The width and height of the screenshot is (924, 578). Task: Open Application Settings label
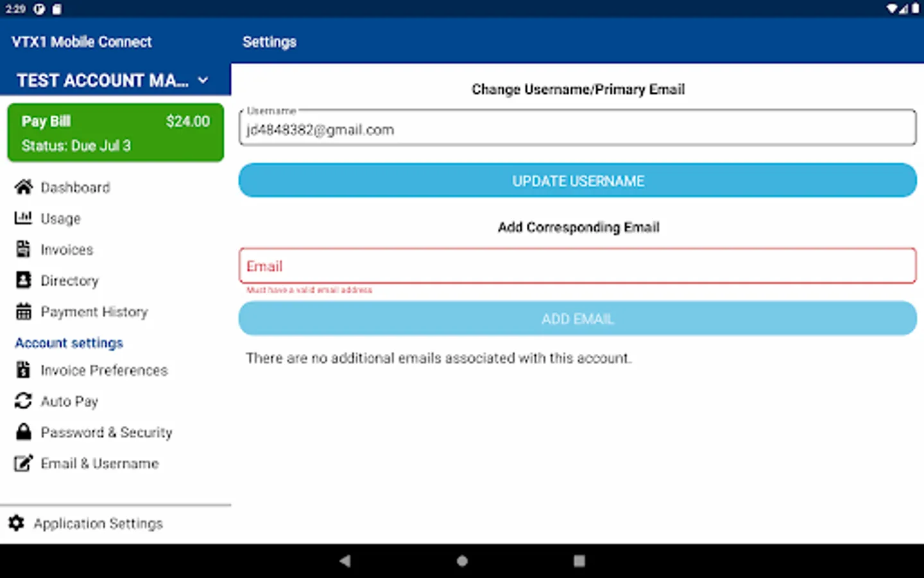click(98, 523)
